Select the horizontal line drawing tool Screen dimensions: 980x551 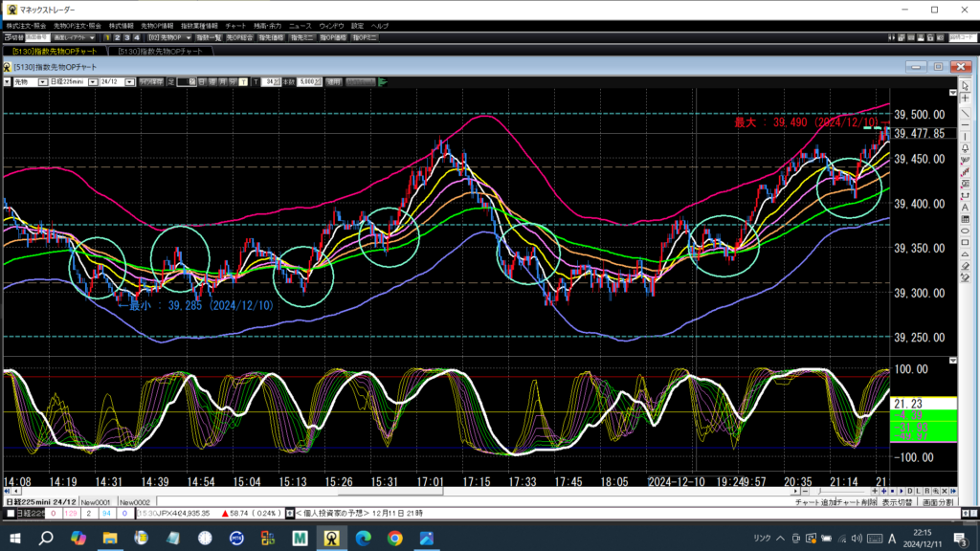[965, 125]
